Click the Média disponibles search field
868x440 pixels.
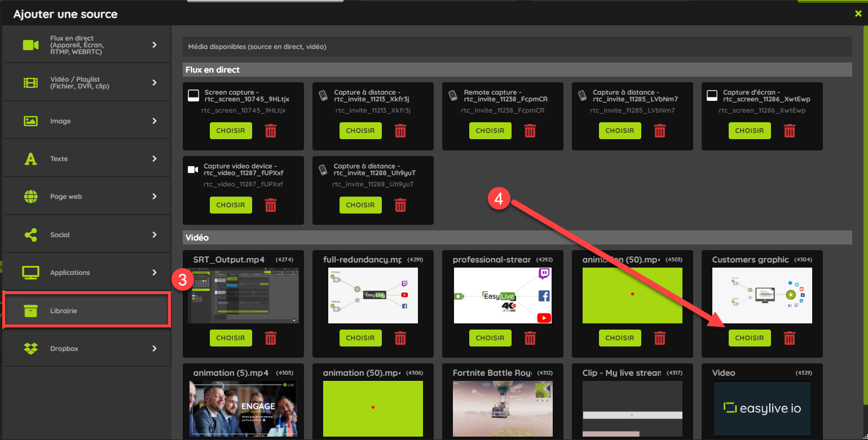pos(518,47)
